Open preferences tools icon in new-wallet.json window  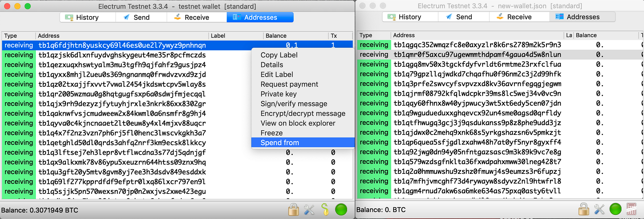[x=599, y=209]
